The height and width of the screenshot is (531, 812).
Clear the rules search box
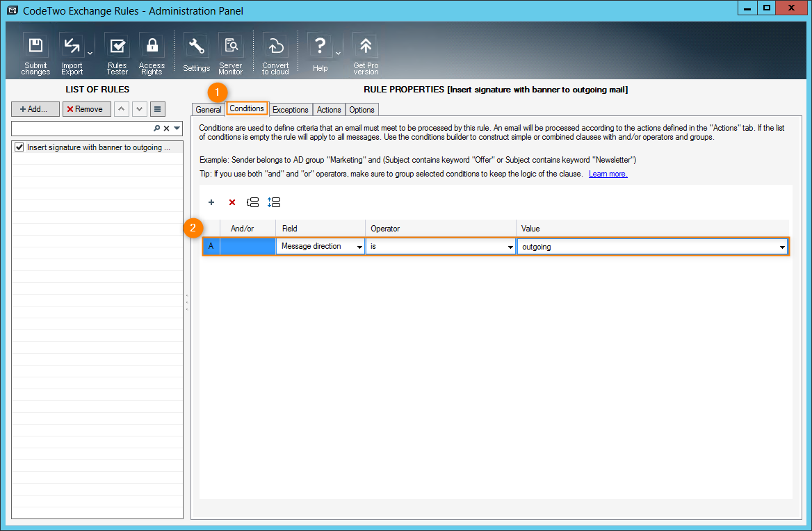tap(166, 129)
